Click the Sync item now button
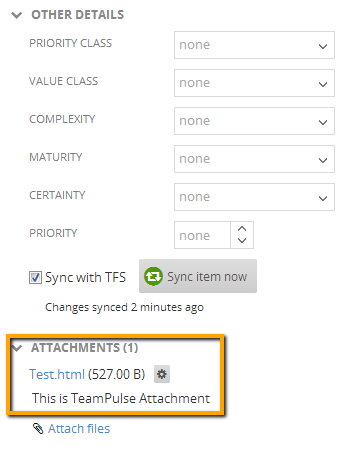The width and height of the screenshot is (360, 454). [x=198, y=276]
